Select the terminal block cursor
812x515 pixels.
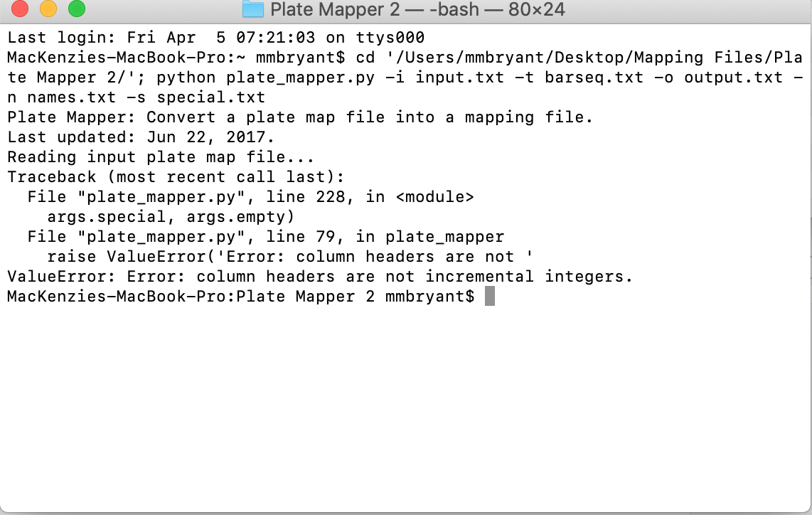coord(490,295)
